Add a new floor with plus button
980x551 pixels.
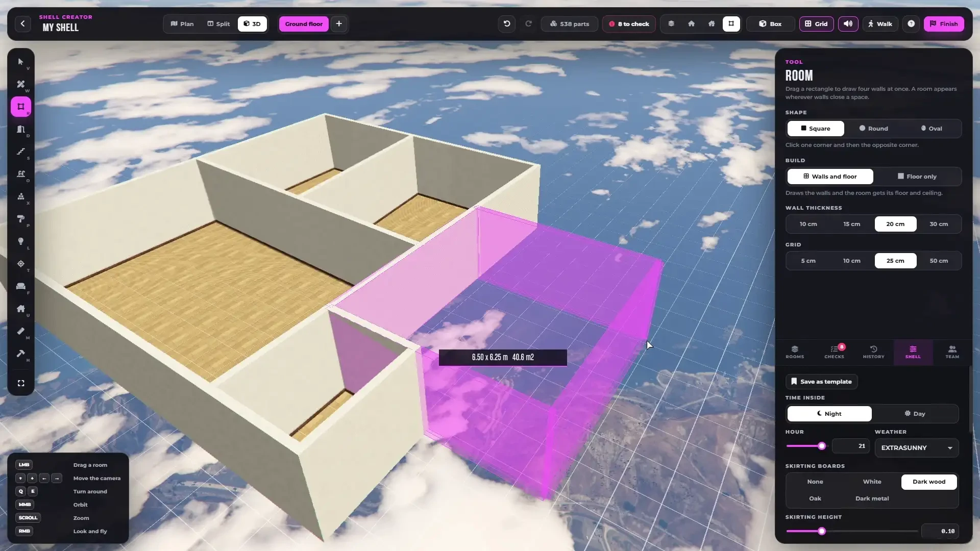[x=339, y=23]
